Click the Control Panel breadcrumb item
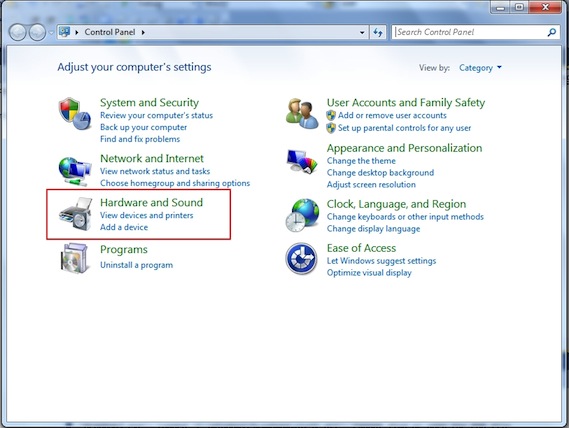The image size is (569, 428). pos(110,32)
